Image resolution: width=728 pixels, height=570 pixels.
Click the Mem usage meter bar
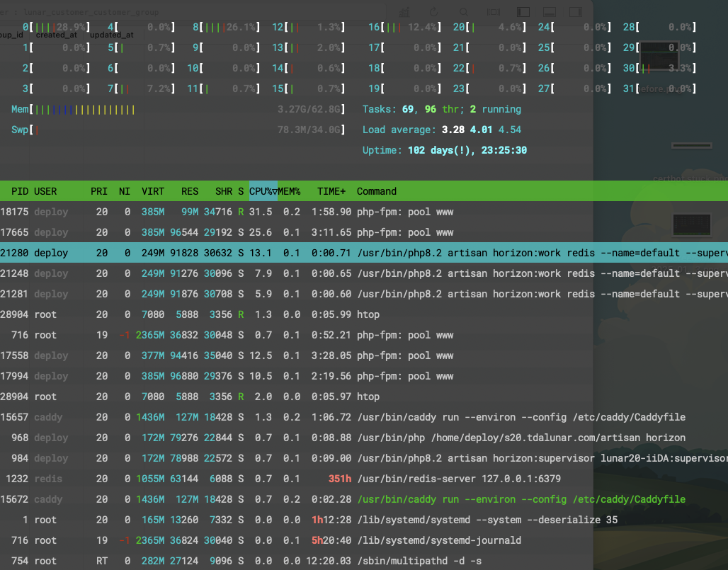click(177, 110)
